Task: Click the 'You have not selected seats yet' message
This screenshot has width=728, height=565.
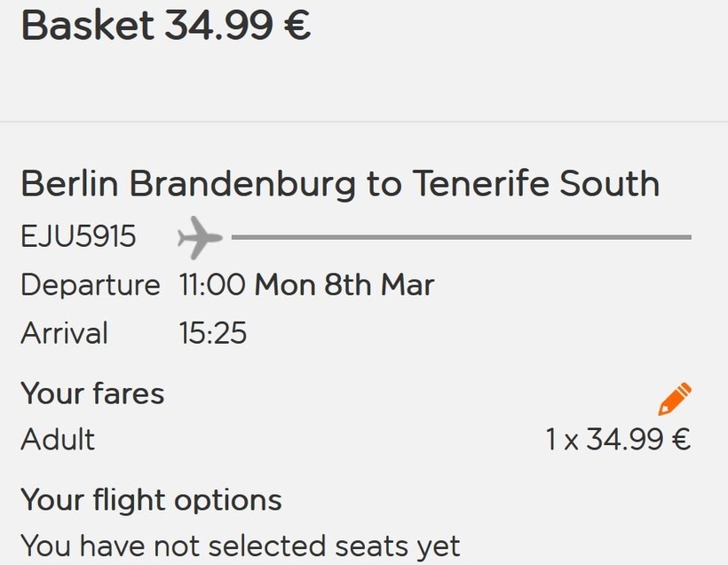Action: click(240, 545)
